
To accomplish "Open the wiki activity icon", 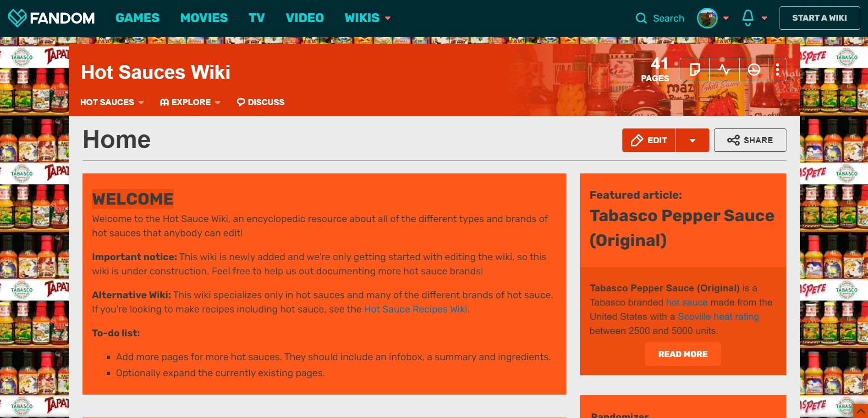I will coord(724,69).
